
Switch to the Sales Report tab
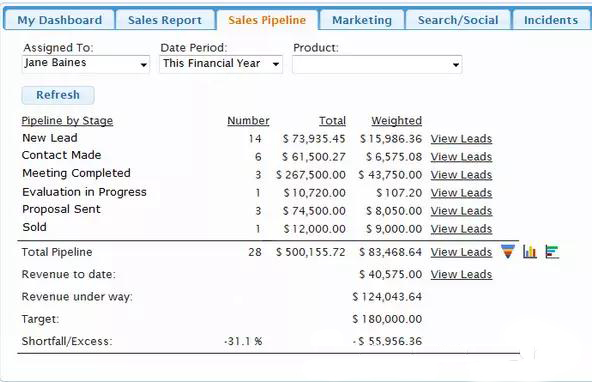click(x=165, y=20)
